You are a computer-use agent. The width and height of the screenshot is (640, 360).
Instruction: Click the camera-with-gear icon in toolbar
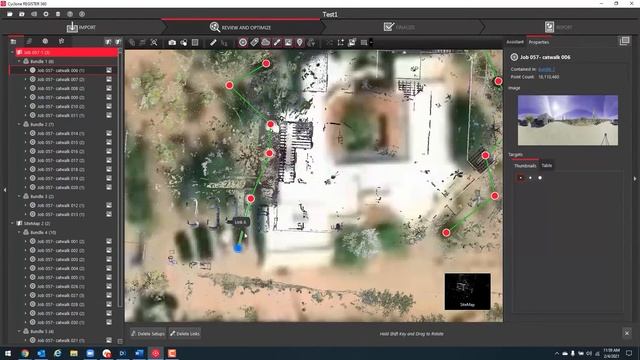tap(184, 42)
